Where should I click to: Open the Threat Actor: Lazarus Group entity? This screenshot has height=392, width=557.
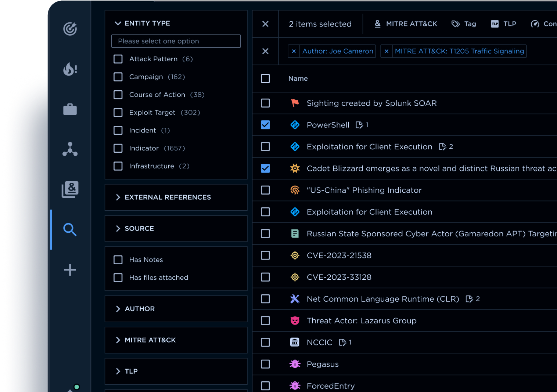pyautogui.click(x=362, y=320)
